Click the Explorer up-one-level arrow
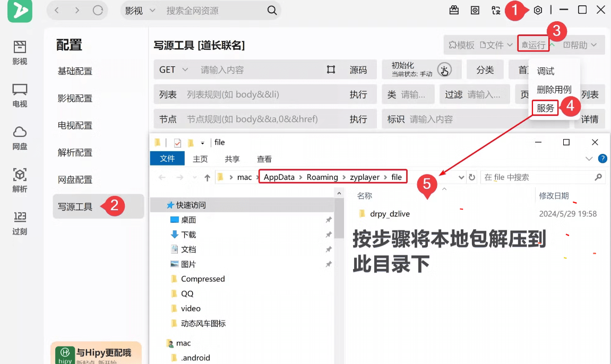611x364 pixels. click(x=208, y=178)
